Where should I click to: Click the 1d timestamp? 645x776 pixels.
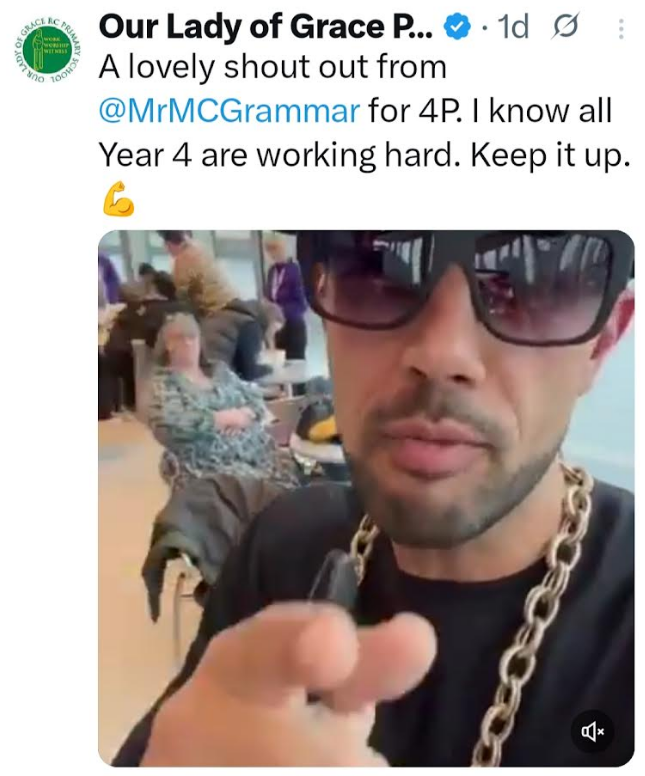click(513, 27)
